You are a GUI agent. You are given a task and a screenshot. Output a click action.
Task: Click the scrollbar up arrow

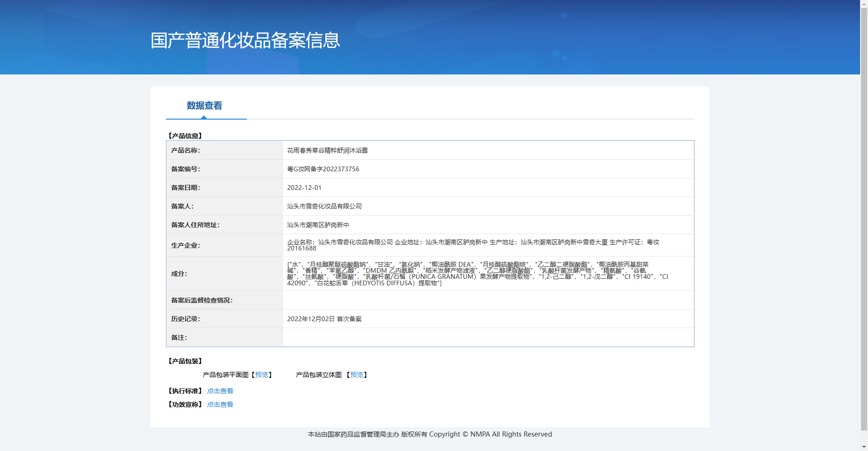(864, 4)
